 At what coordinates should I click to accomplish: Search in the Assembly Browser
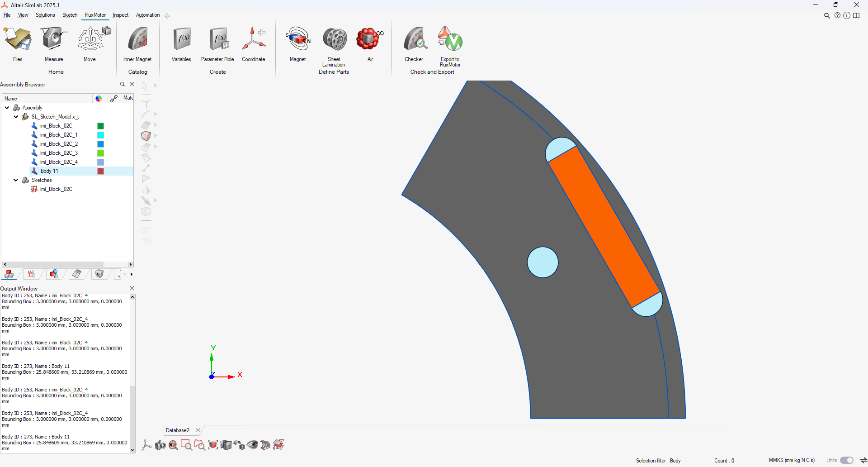(122, 84)
